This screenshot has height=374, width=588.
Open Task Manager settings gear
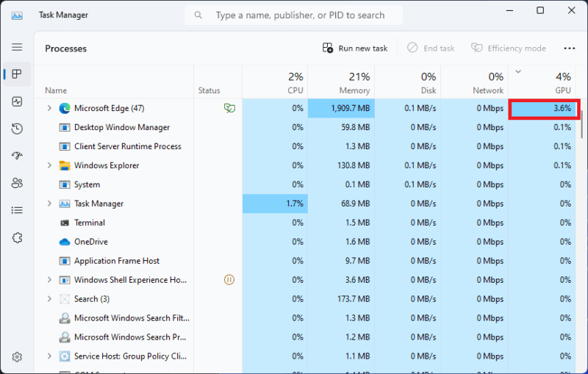pyautogui.click(x=17, y=357)
